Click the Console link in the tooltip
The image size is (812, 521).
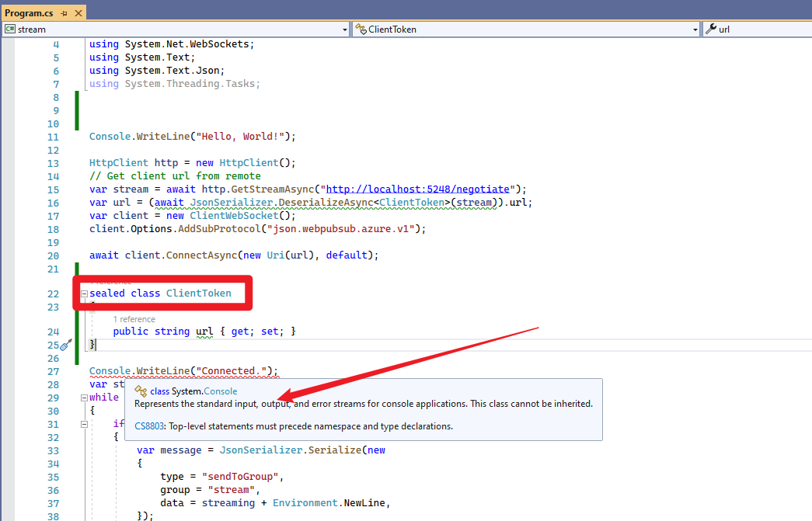tap(221, 391)
